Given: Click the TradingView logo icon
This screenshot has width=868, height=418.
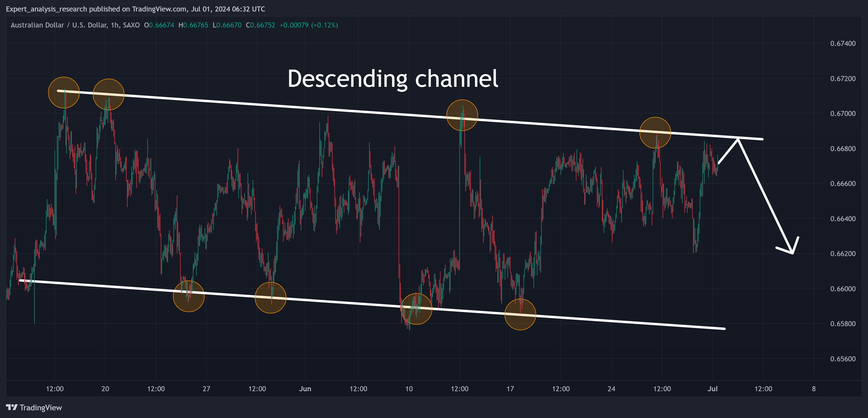Looking at the screenshot, I should tap(12, 407).
